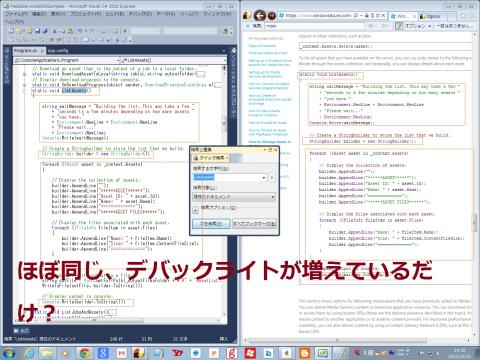Click the Save icon in Visual C# toolbar
Screen dimensions: 480x360
pyautogui.click(x=37, y=31)
